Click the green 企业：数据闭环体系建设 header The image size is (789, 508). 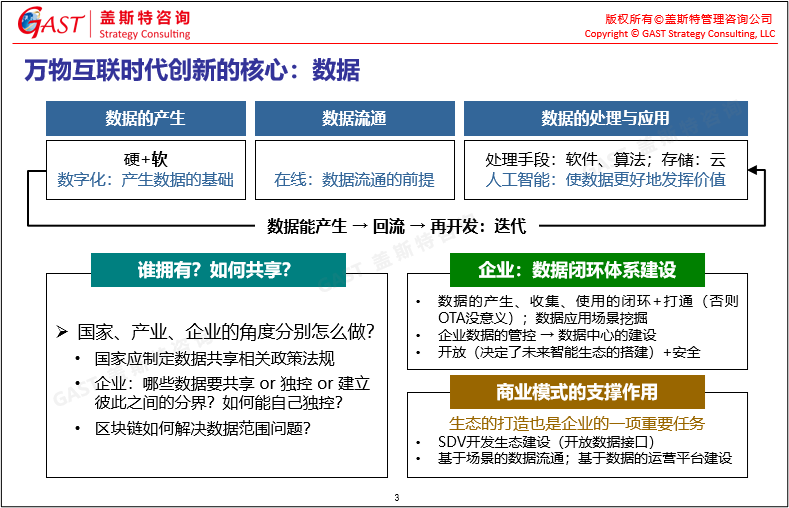[x=577, y=270]
